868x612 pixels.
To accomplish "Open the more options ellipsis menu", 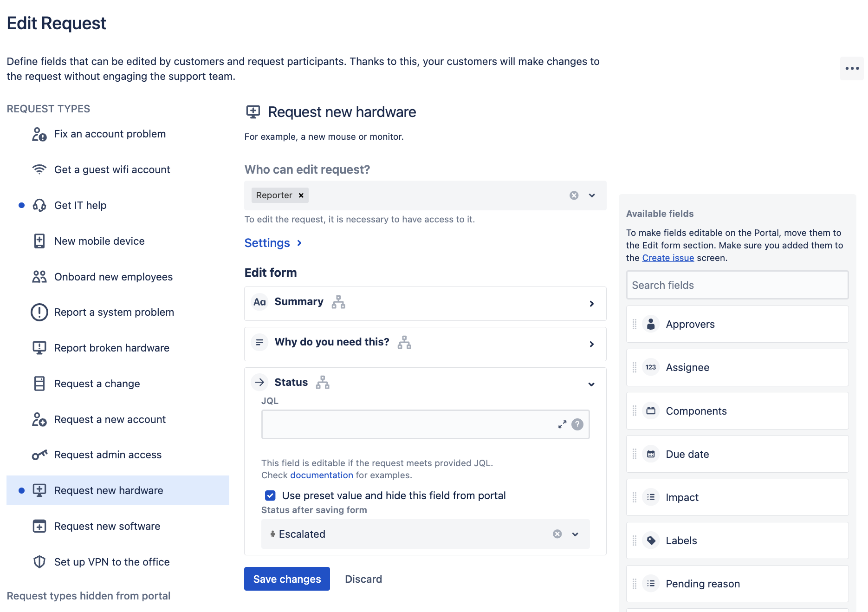I will pos(852,68).
